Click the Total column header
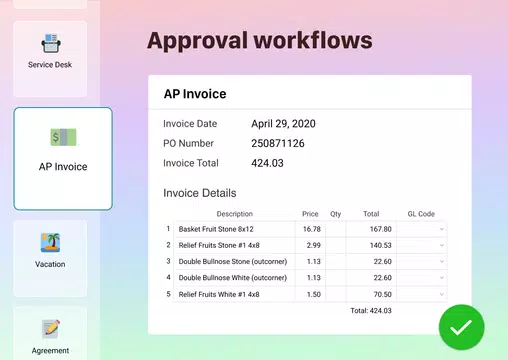This screenshot has width=508, height=360. pos(371,214)
